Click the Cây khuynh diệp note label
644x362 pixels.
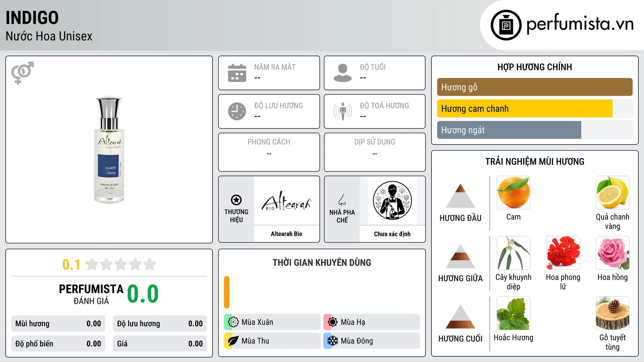514,282
